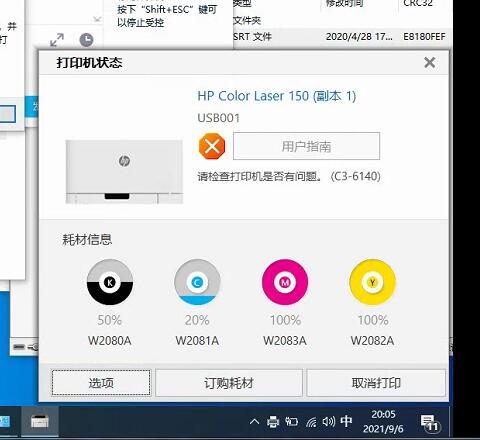The height and width of the screenshot is (440, 480).
Task: Select the printer app in taskbar
Action: 40,421
